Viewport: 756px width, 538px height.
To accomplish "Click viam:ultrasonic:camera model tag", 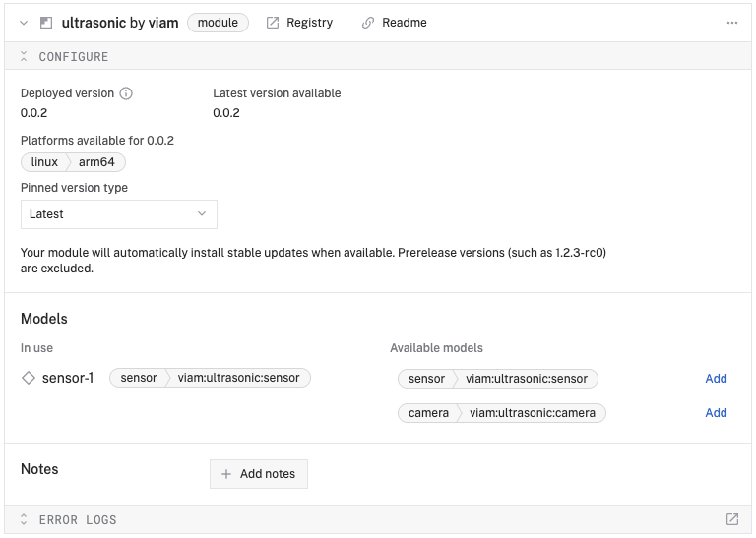I will tap(533, 413).
